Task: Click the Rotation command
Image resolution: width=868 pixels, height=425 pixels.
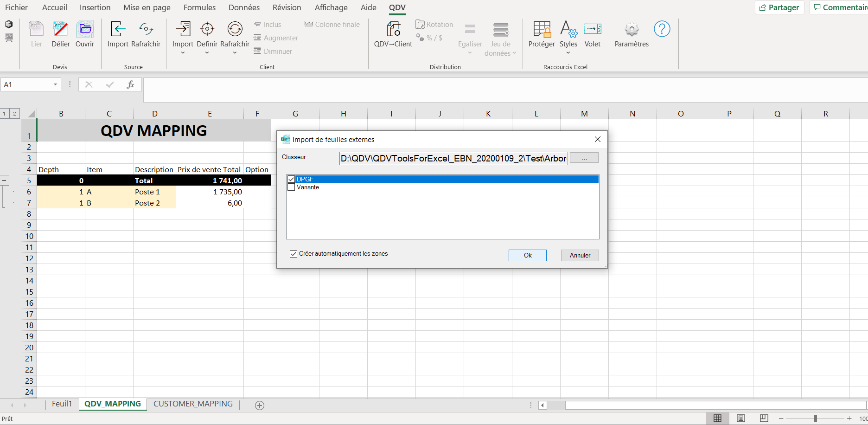Action: (434, 25)
